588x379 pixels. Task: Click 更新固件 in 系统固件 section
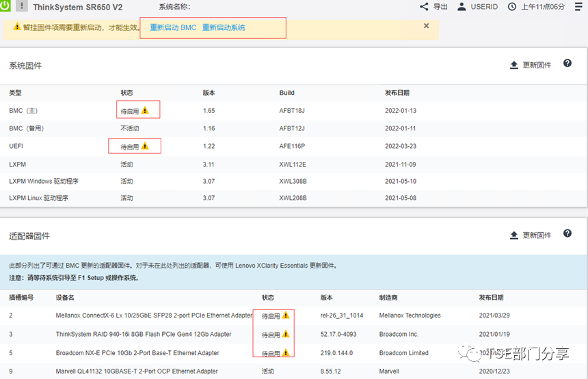pos(537,65)
